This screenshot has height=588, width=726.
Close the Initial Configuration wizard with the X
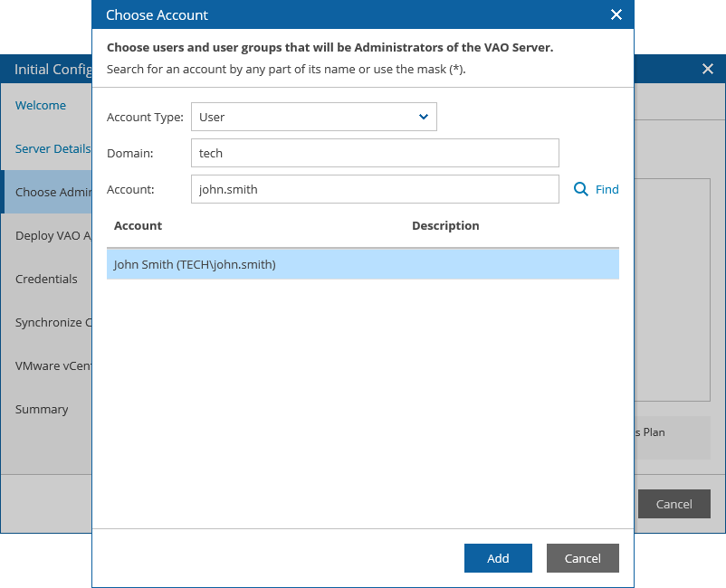click(x=708, y=69)
